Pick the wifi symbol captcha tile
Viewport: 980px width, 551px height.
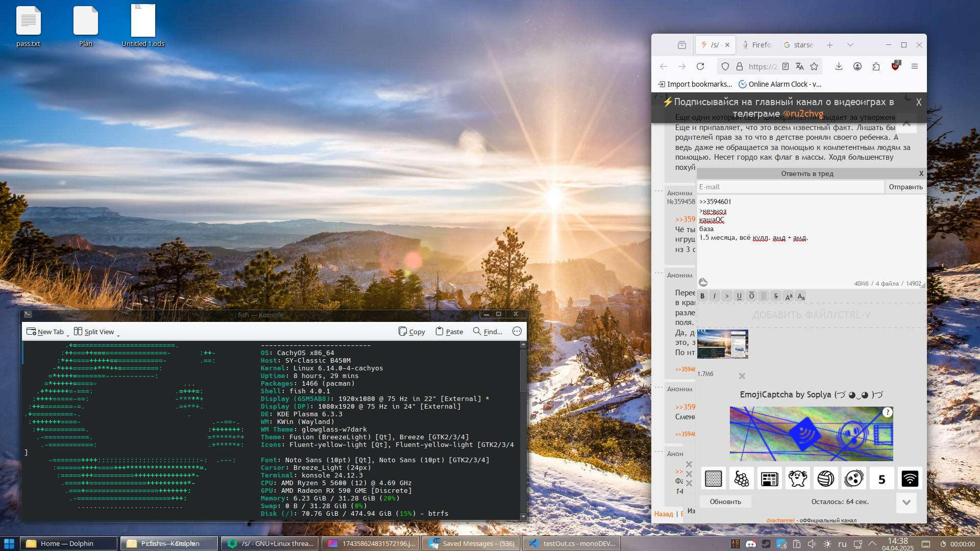pyautogui.click(x=910, y=479)
